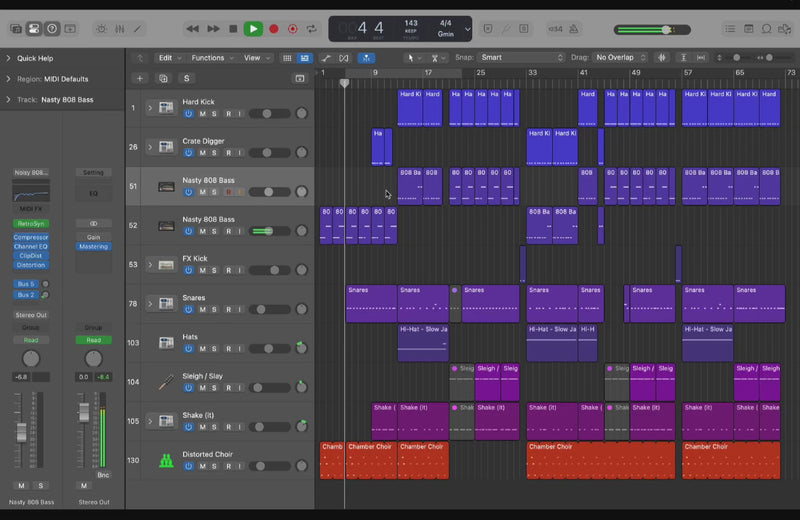
Task: Toggle Cycle mode in the transport
Action: 310,30
